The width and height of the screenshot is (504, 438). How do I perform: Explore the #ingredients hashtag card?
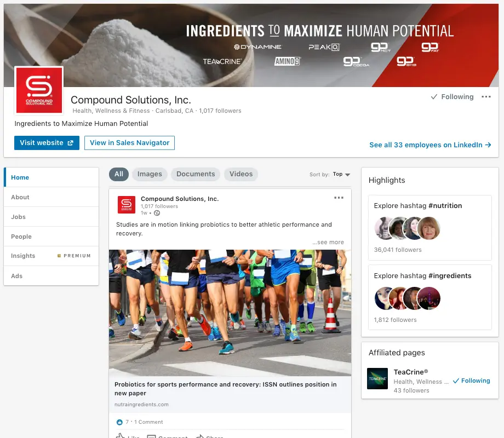point(429,297)
